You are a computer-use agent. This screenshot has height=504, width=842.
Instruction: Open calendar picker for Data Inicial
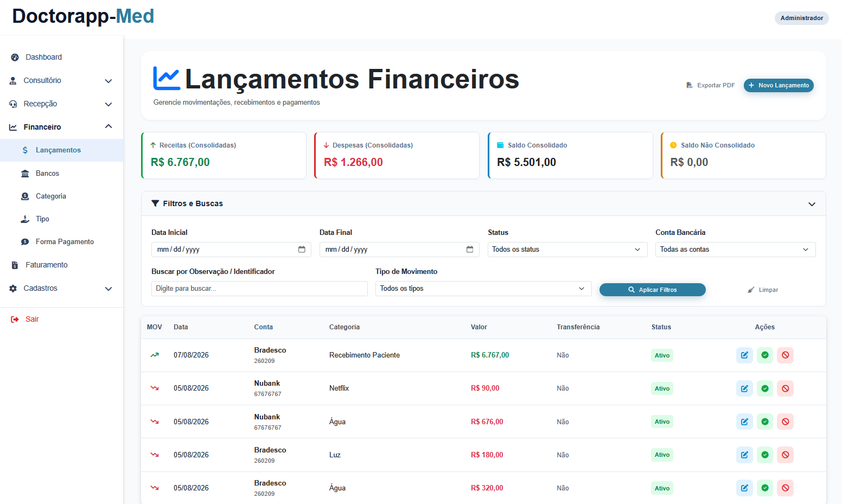coord(302,250)
